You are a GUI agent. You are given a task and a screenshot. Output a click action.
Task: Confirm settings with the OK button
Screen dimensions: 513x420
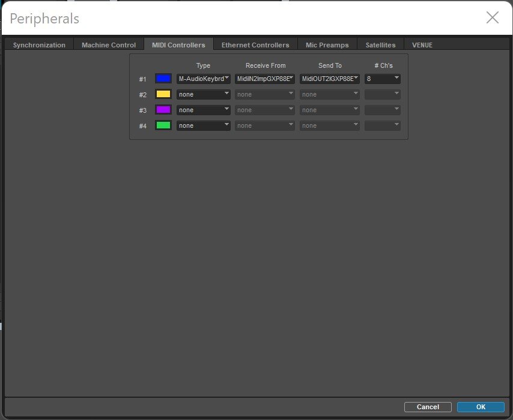tap(480, 407)
